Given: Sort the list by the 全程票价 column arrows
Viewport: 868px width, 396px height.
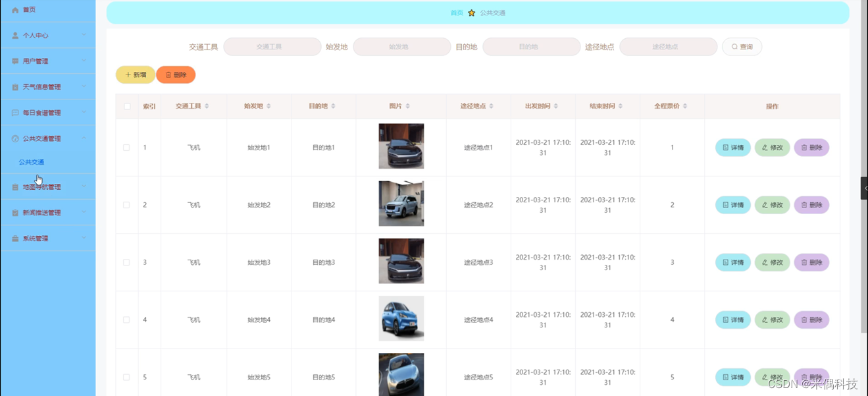Looking at the screenshot, I should tap(685, 106).
